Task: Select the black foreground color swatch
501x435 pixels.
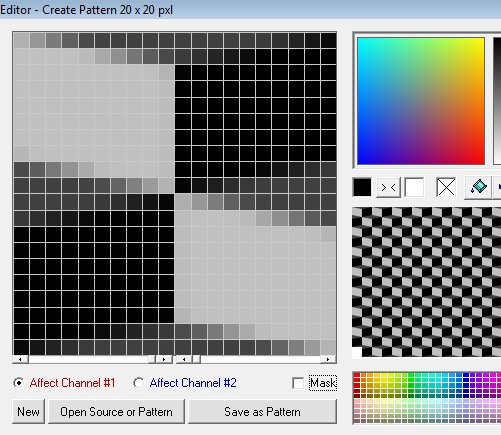Action: pyautogui.click(x=362, y=187)
